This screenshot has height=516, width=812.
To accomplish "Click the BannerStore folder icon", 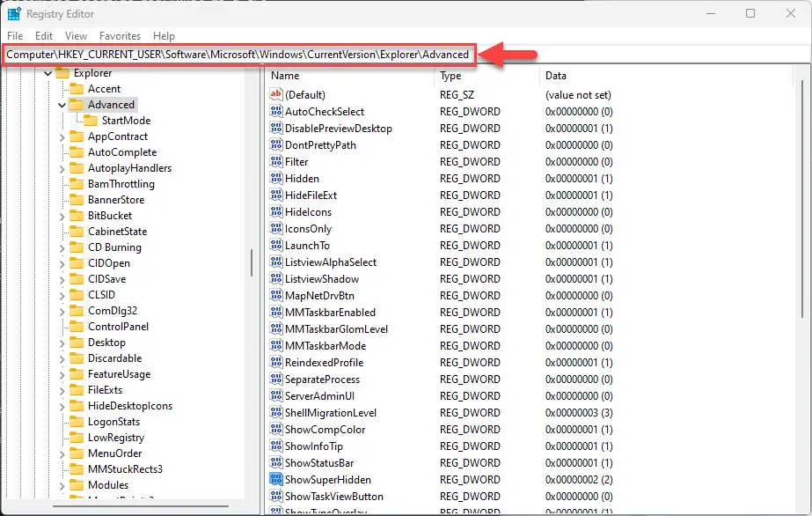I will pos(77,200).
